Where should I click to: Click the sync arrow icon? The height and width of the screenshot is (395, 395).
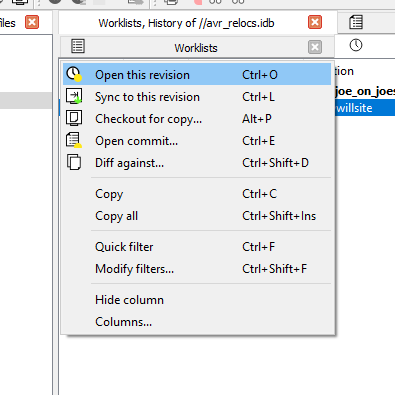[74, 96]
